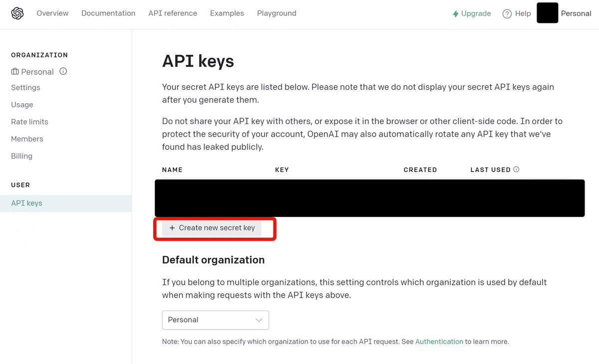Click info icon next to LAST USED
Viewport: 599px width, 364px height.
coord(516,170)
